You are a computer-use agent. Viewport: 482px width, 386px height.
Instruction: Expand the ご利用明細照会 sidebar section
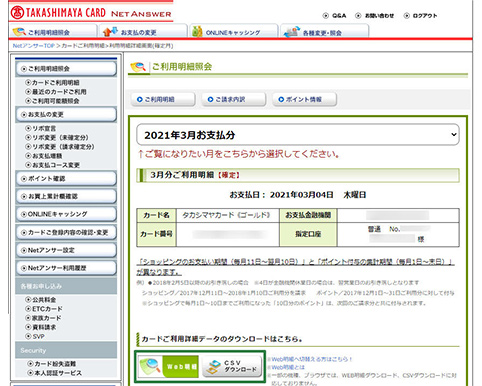[x=66, y=69]
